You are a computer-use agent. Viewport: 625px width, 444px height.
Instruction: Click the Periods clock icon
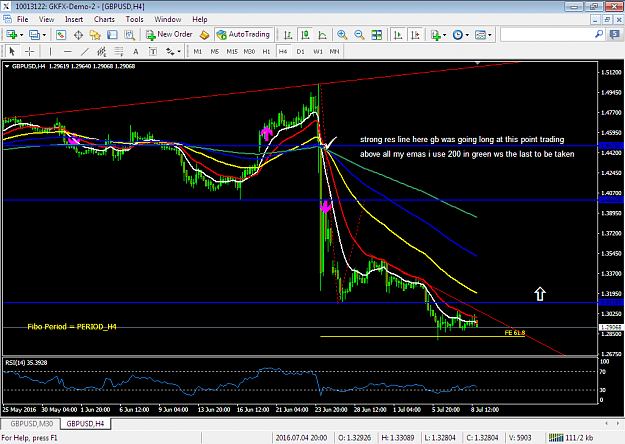(457, 35)
